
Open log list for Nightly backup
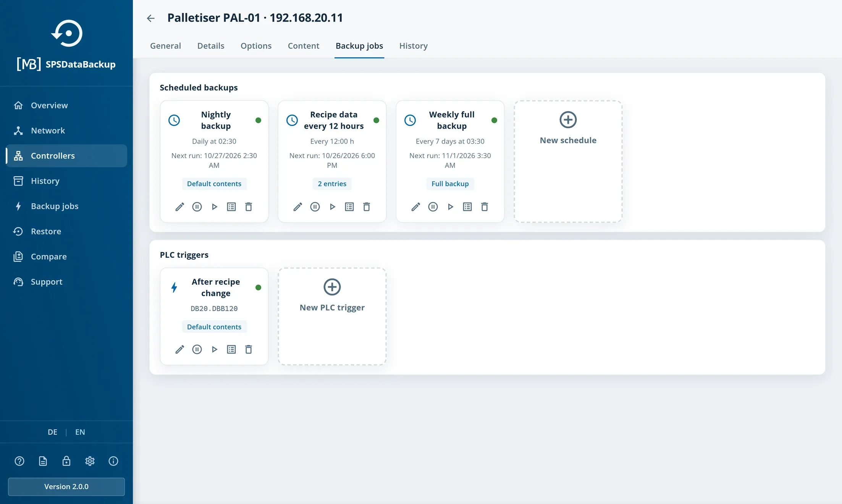coord(231,207)
